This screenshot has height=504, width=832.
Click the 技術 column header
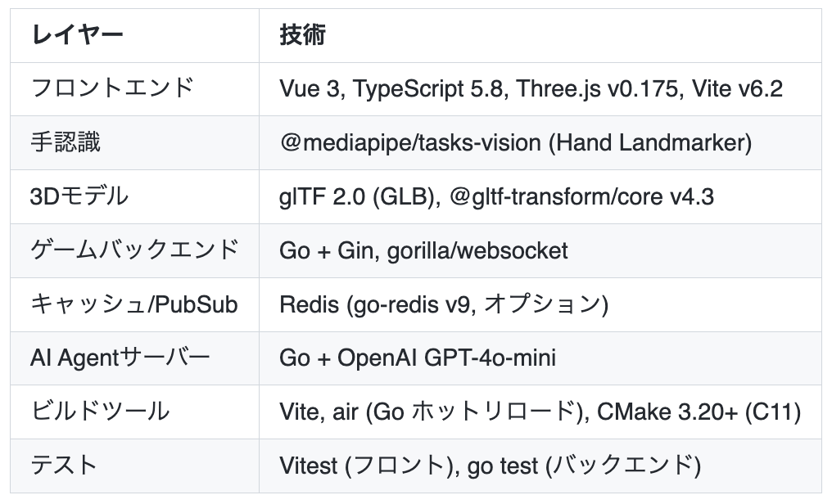302,35
